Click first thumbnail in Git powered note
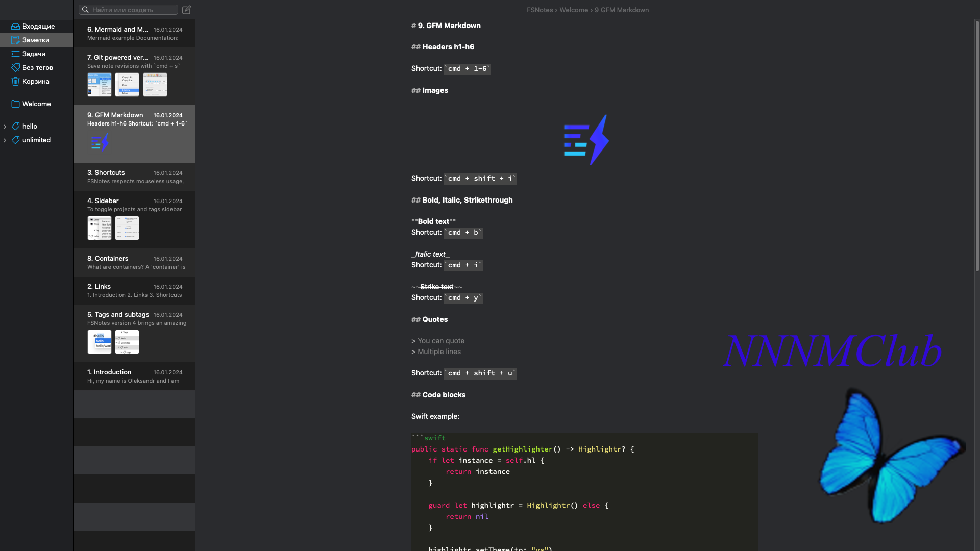The image size is (980, 551). coord(100,85)
